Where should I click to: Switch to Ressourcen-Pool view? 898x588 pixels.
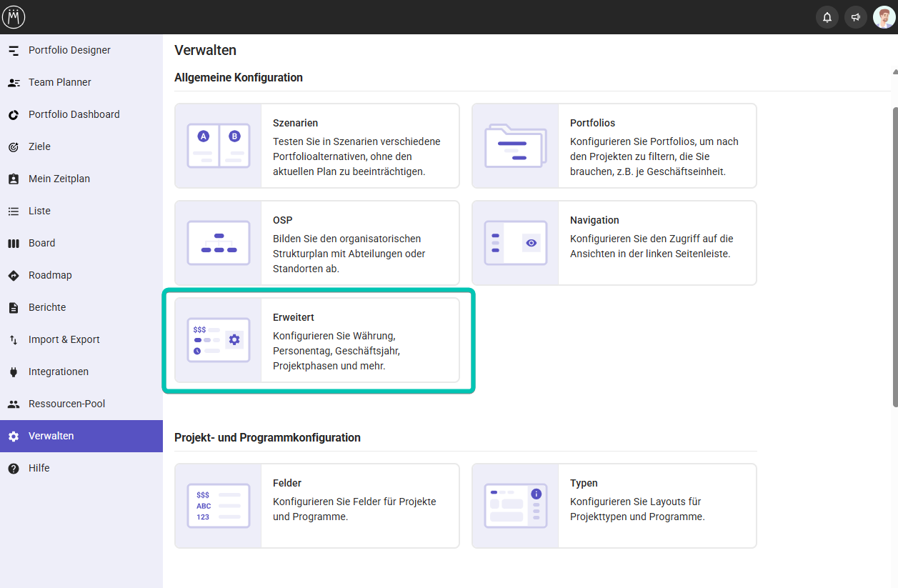click(x=66, y=404)
